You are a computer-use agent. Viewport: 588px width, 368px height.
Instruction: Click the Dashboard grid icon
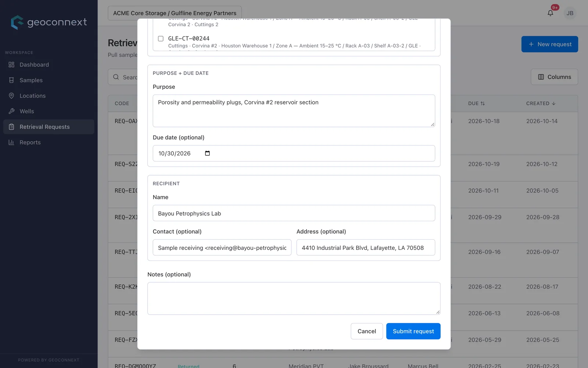(x=11, y=65)
